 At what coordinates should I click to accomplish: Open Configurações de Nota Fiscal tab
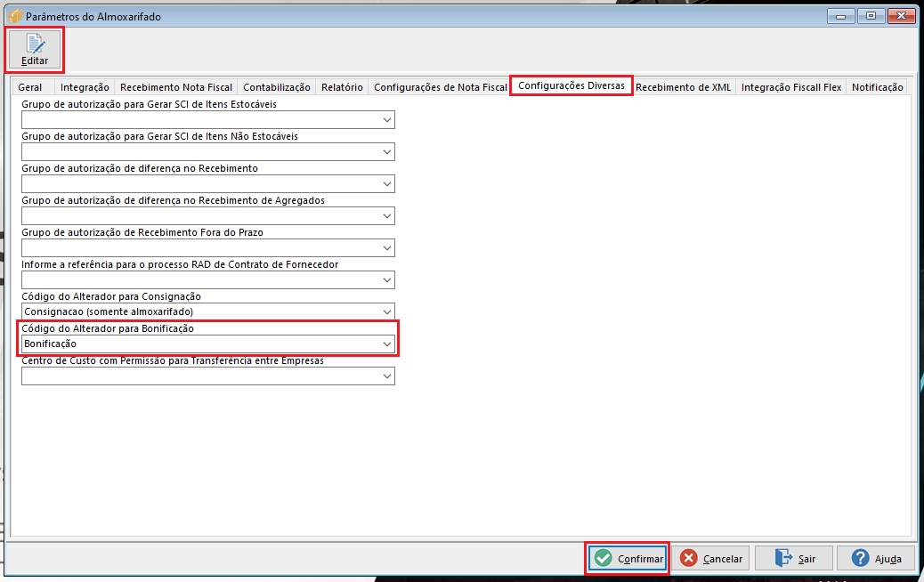(441, 87)
